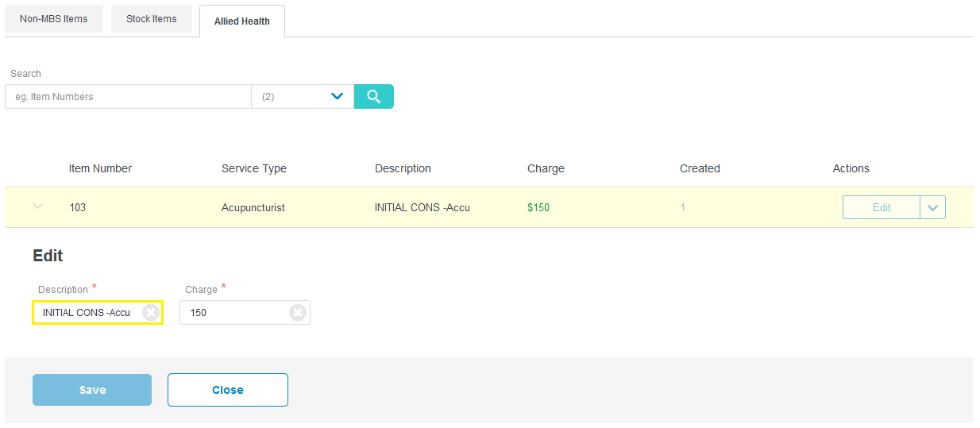The width and height of the screenshot is (980, 428).
Task: Click the magnifying glass search button
Action: pos(373,96)
